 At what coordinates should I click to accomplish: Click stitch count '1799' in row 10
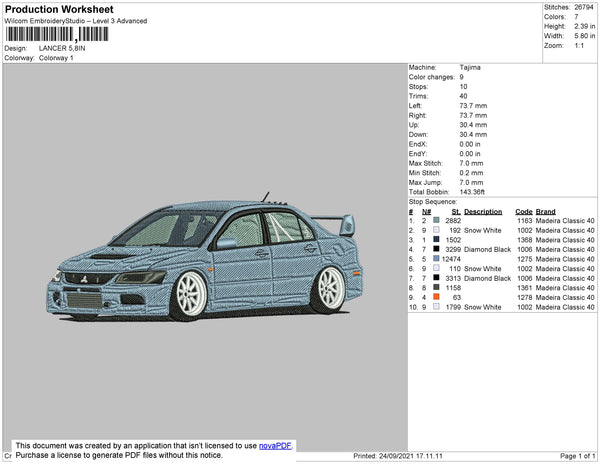[x=453, y=307]
